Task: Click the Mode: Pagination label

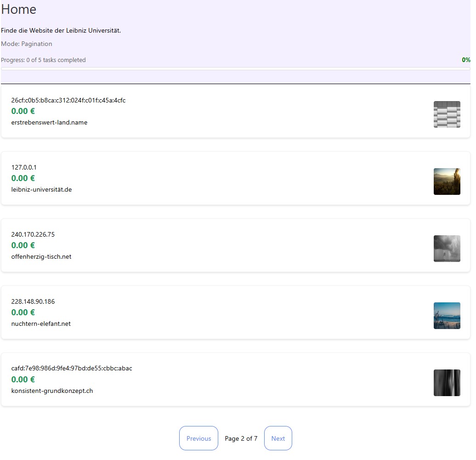Action: 26,44
